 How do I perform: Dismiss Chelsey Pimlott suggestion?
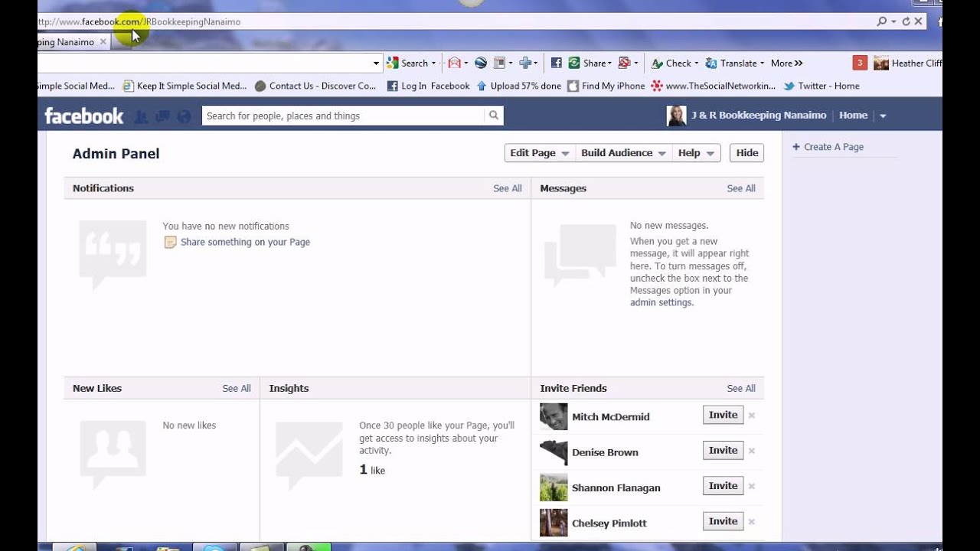click(752, 522)
